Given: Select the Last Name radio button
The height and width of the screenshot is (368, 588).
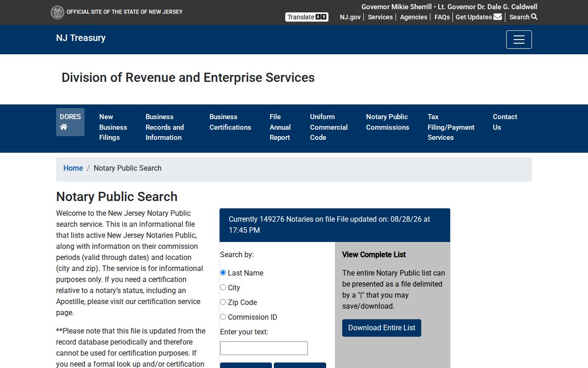Looking at the screenshot, I should click(223, 273).
